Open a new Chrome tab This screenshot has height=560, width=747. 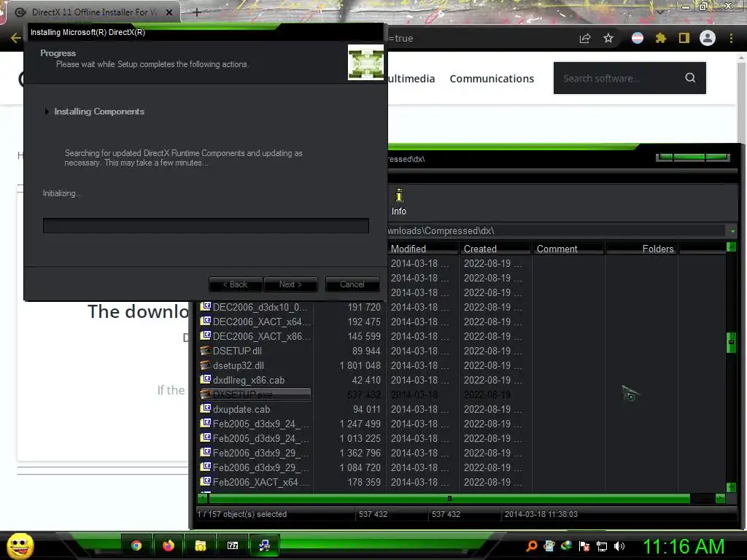click(x=197, y=12)
